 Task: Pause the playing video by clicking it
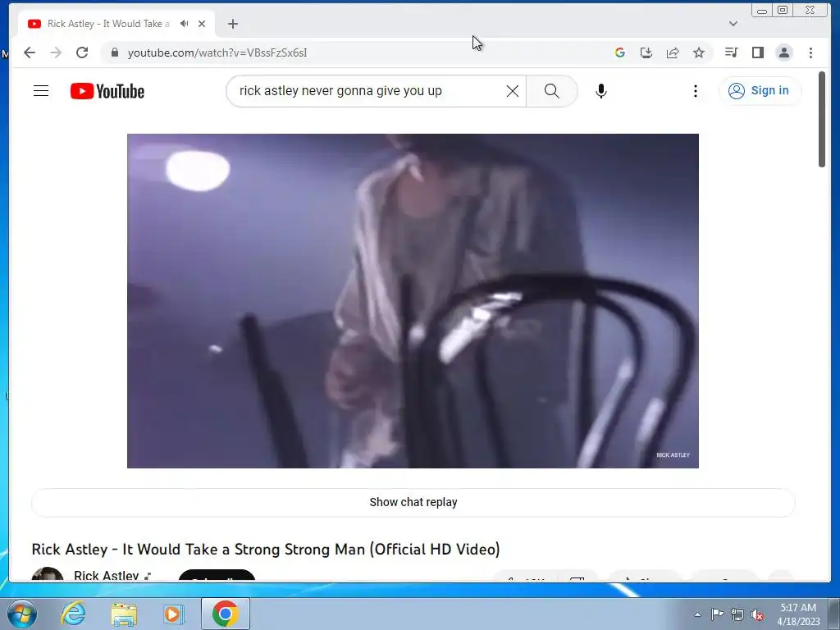click(x=413, y=300)
